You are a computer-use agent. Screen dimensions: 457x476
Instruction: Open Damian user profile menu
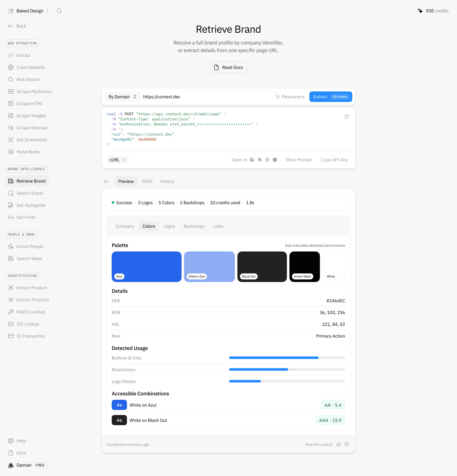coord(27,465)
